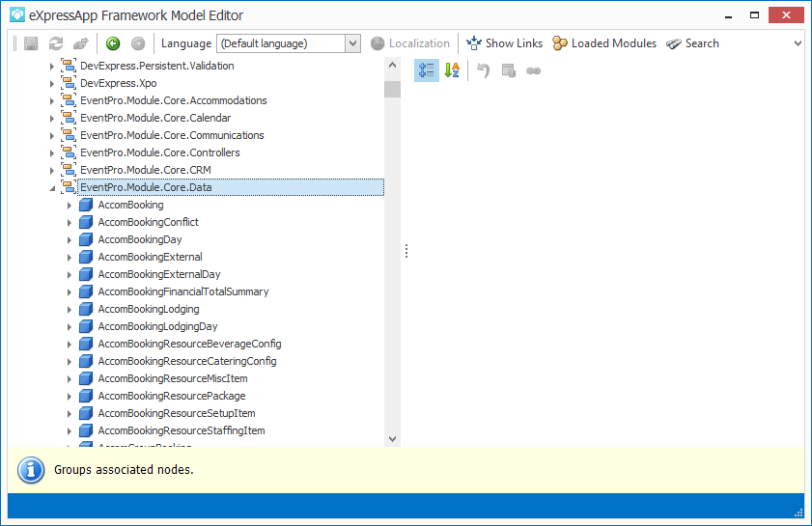The height and width of the screenshot is (526, 812).
Task: Select EventPro.Module.Core.Accommodations item
Action: pos(174,100)
